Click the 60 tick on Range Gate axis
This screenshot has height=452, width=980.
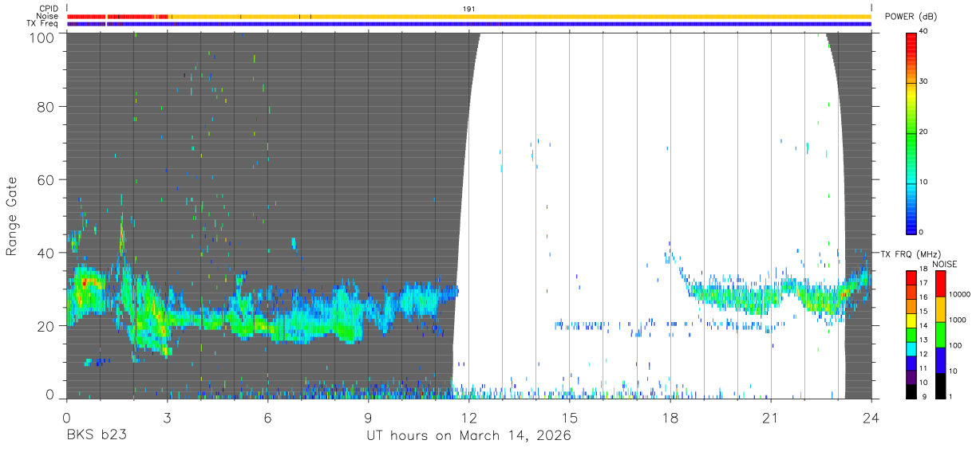click(45, 180)
